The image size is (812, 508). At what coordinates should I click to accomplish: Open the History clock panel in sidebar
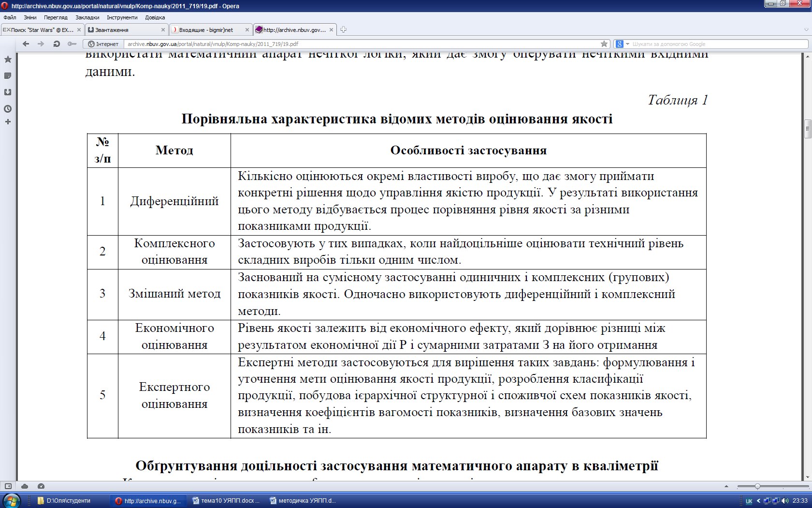click(8, 109)
